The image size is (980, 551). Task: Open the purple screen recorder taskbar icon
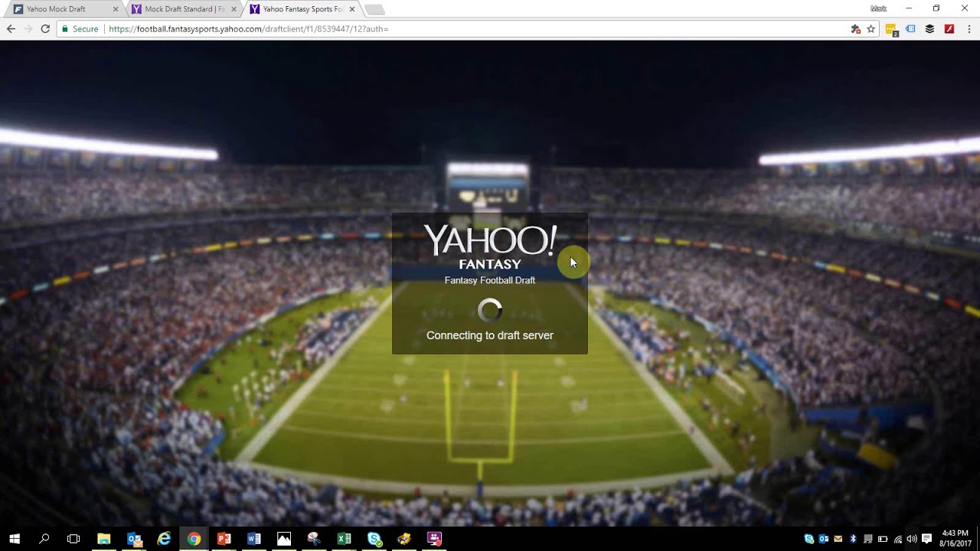pyautogui.click(x=434, y=539)
